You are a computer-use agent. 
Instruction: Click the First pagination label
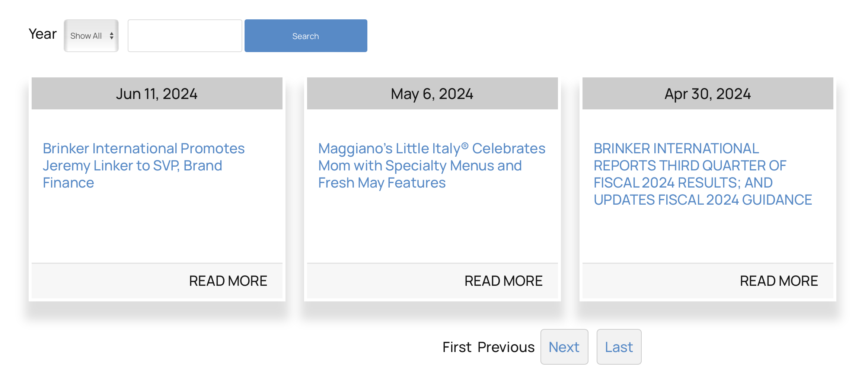(x=457, y=347)
